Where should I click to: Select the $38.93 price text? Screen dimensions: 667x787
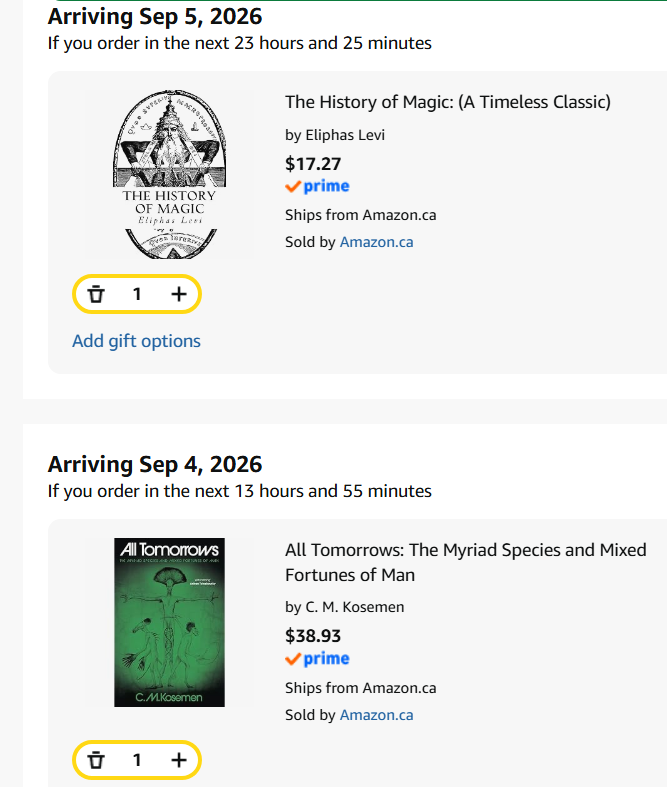click(x=313, y=636)
